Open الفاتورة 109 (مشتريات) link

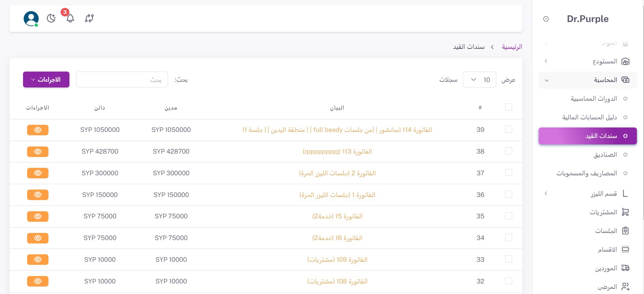[337, 260]
